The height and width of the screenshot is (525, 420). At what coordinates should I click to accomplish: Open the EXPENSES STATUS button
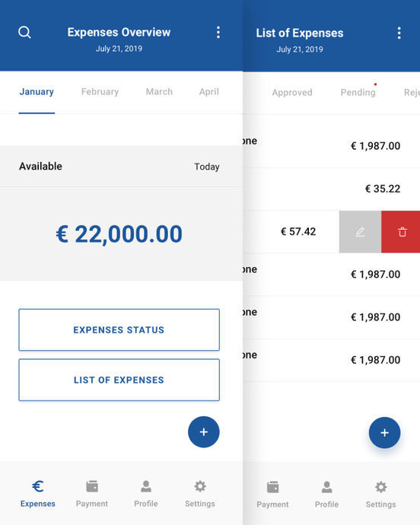pyautogui.click(x=119, y=329)
